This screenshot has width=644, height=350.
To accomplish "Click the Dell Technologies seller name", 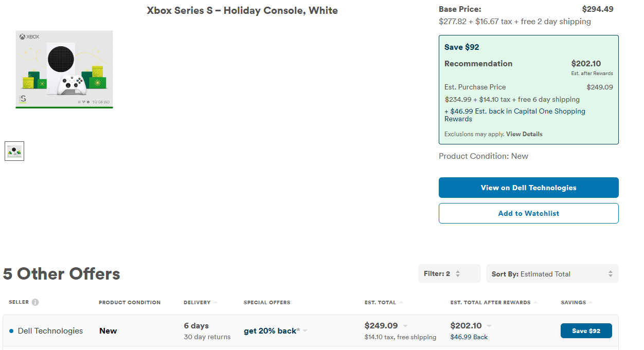I will [50, 331].
